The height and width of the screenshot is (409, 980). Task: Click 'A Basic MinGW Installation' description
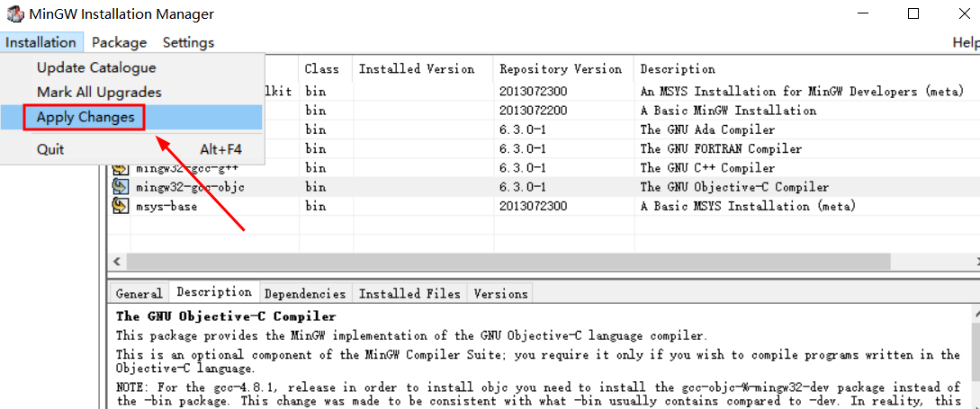click(x=728, y=111)
